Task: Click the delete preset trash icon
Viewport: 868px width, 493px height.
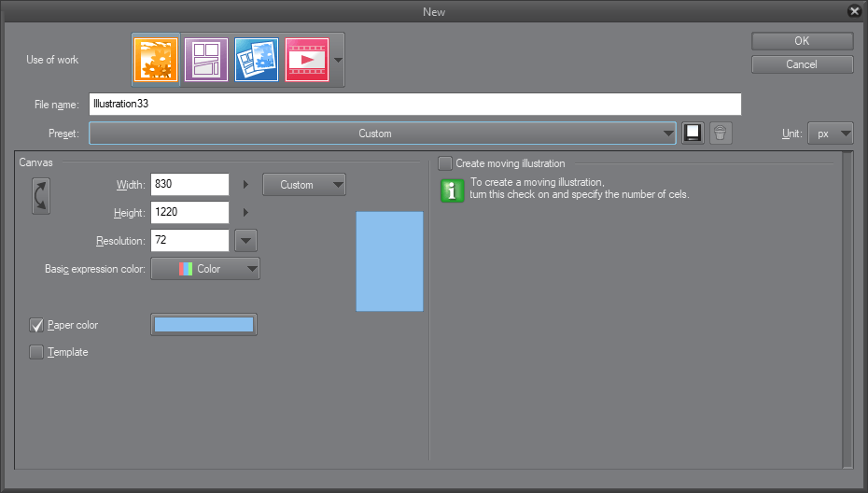Action: coord(721,134)
